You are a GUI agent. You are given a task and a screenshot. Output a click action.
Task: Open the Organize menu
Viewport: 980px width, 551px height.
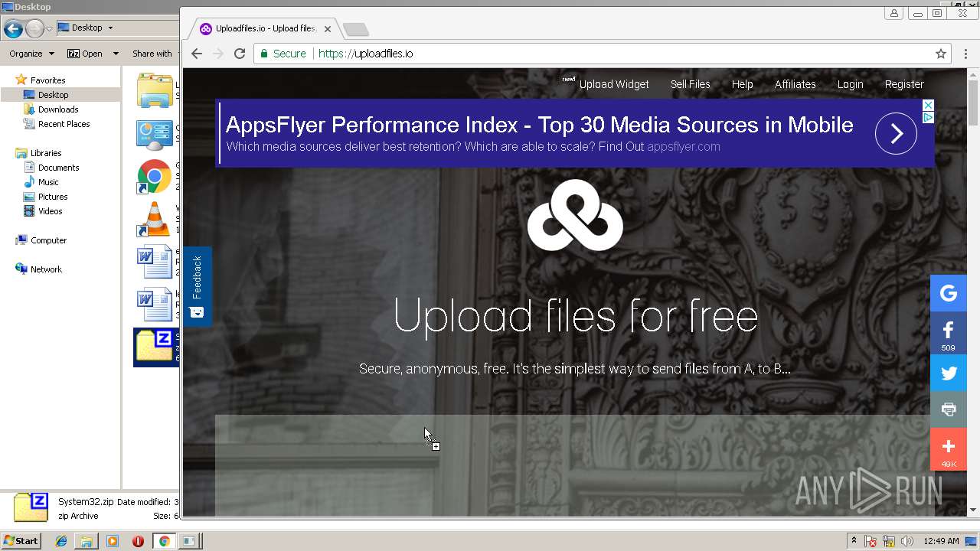pyautogui.click(x=31, y=54)
